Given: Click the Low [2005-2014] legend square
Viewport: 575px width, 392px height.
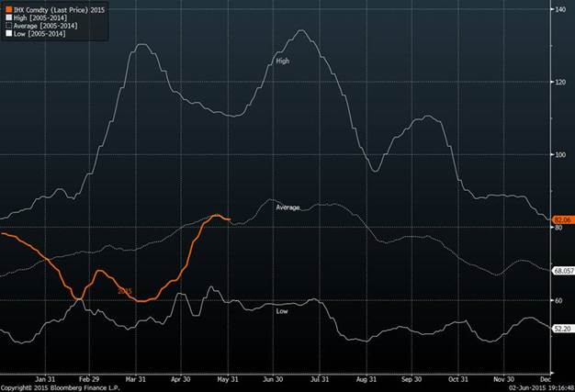Looking at the screenshot, I should pos(6,35).
